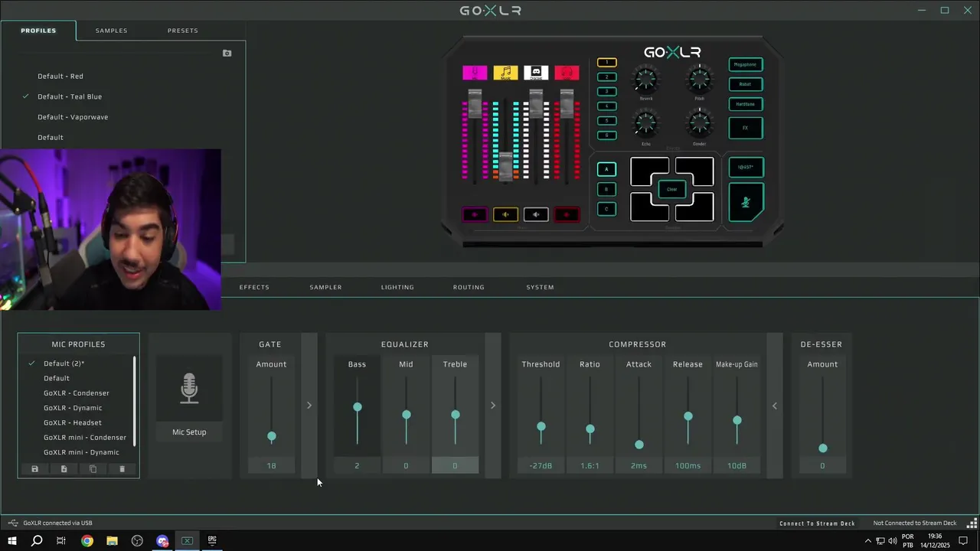Click the Compressor Threshold slider handle
The width and height of the screenshot is (980, 551).
pos(541,426)
